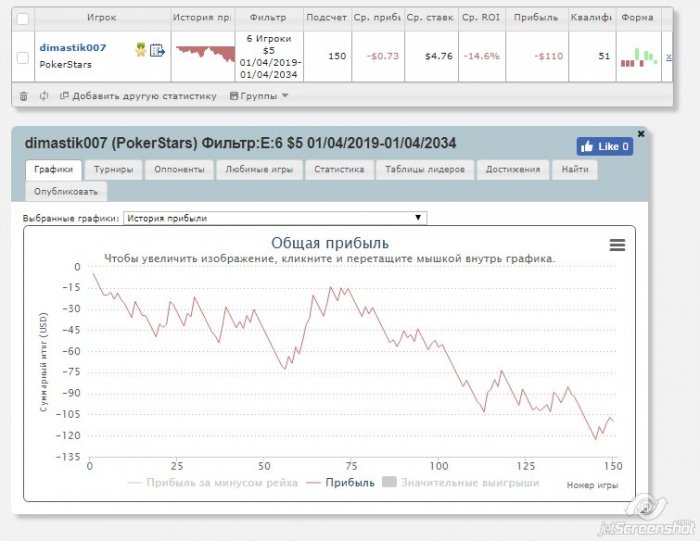The width and height of the screenshot is (700, 541).
Task: Switch to the Графики tab
Action: (54, 170)
